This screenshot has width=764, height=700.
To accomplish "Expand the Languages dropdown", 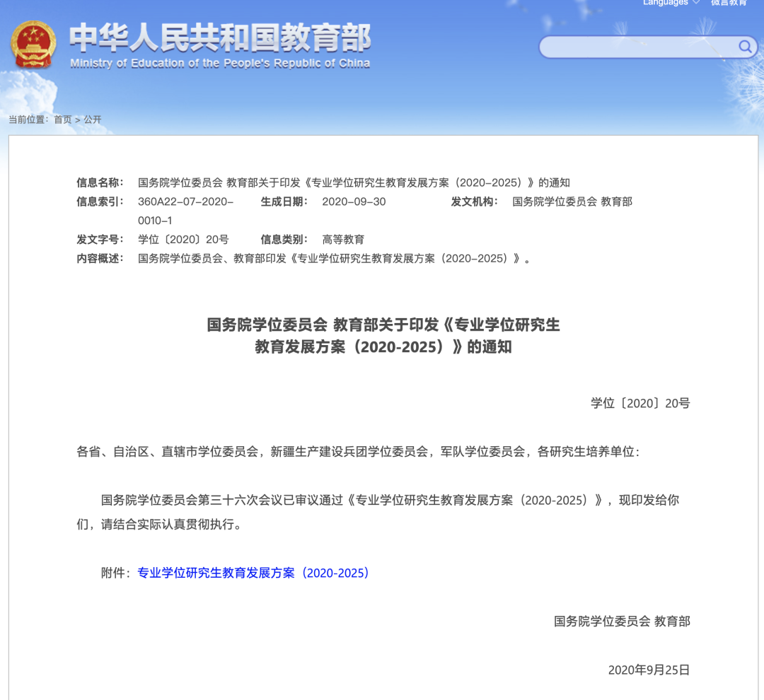I will coord(664,4).
